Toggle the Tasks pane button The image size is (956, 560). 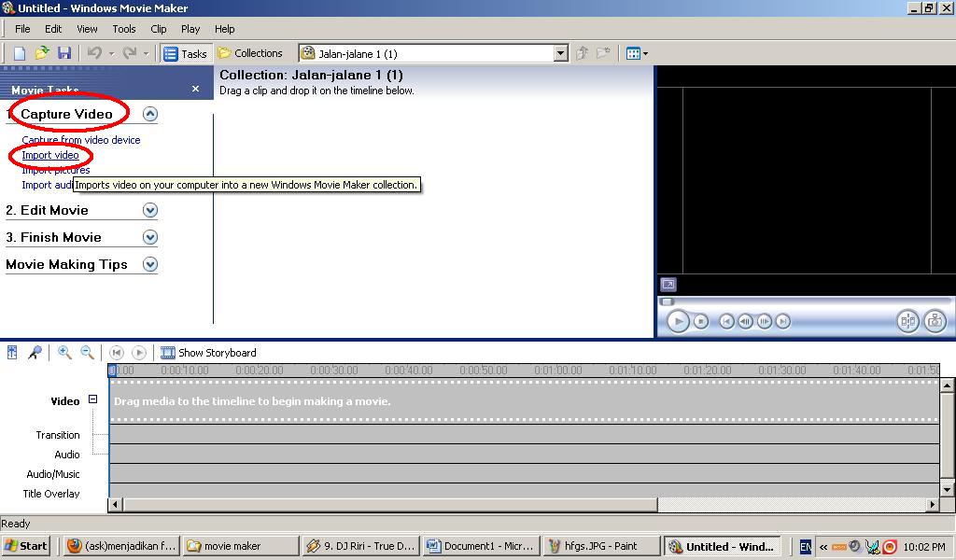point(186,53)
